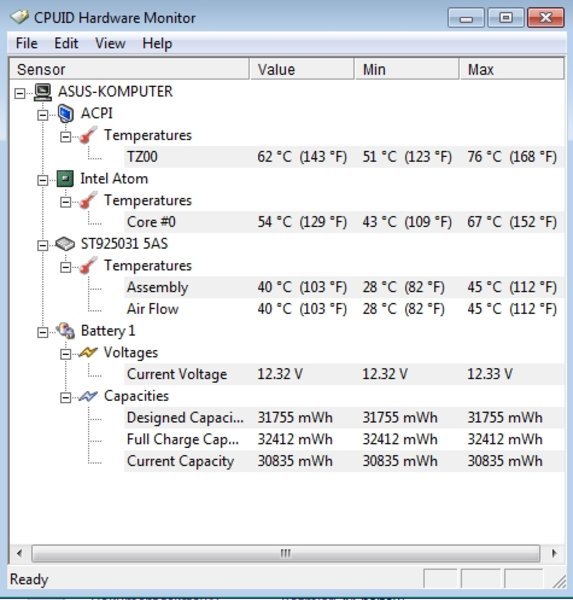This screenshot has height=600, width=573.
Task: Click thermometer icon under Intel Atom
Action: point(88,201)
